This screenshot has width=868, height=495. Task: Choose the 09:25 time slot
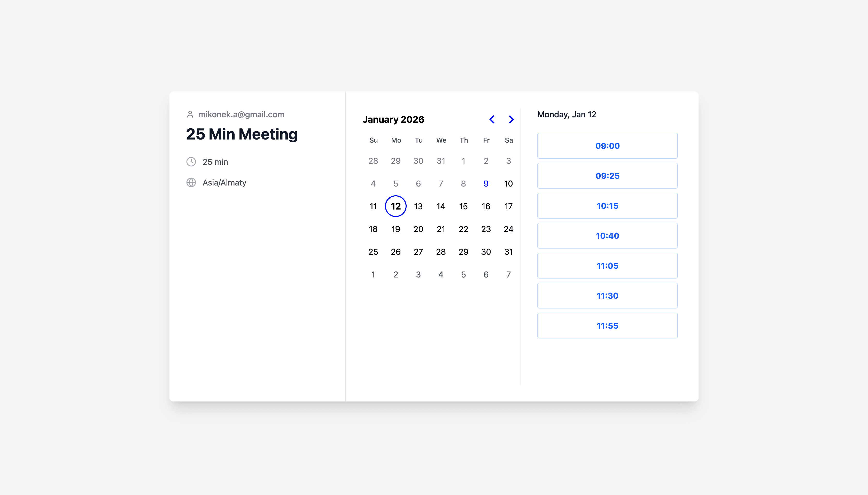[607, 176]
